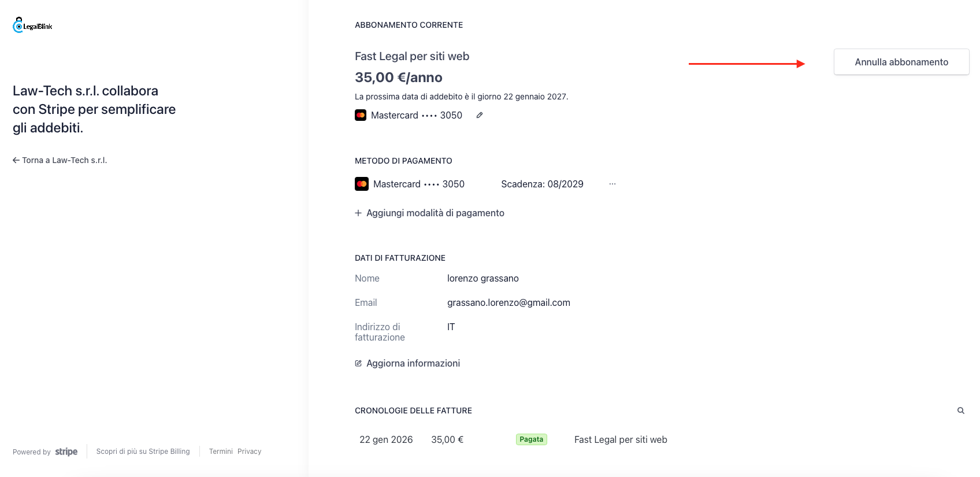The height and width of the screenshot is (477, 980).
Task: Click the edit icon beside Aggiorna informazioni
Action: point(358,363)
